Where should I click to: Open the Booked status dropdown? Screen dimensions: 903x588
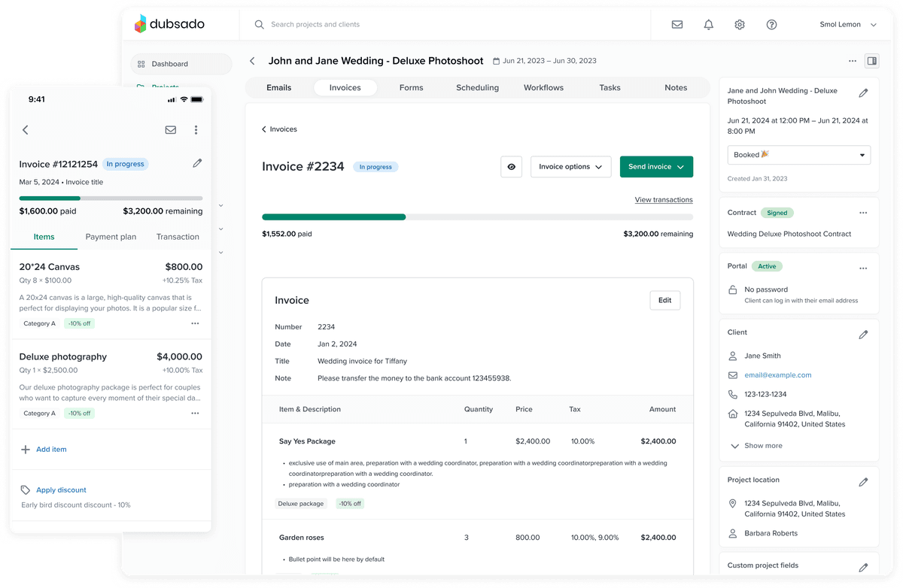click(x=799, y=155)
